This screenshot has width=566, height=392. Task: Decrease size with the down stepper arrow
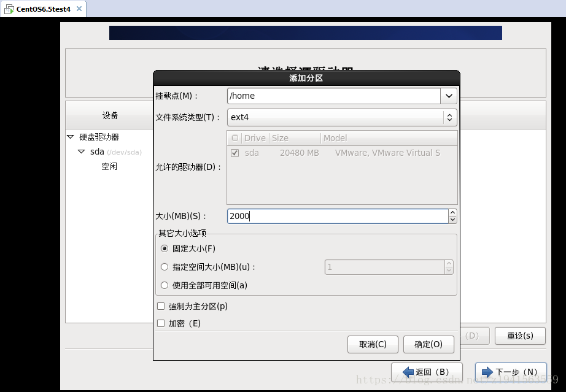tap(452, 220)
